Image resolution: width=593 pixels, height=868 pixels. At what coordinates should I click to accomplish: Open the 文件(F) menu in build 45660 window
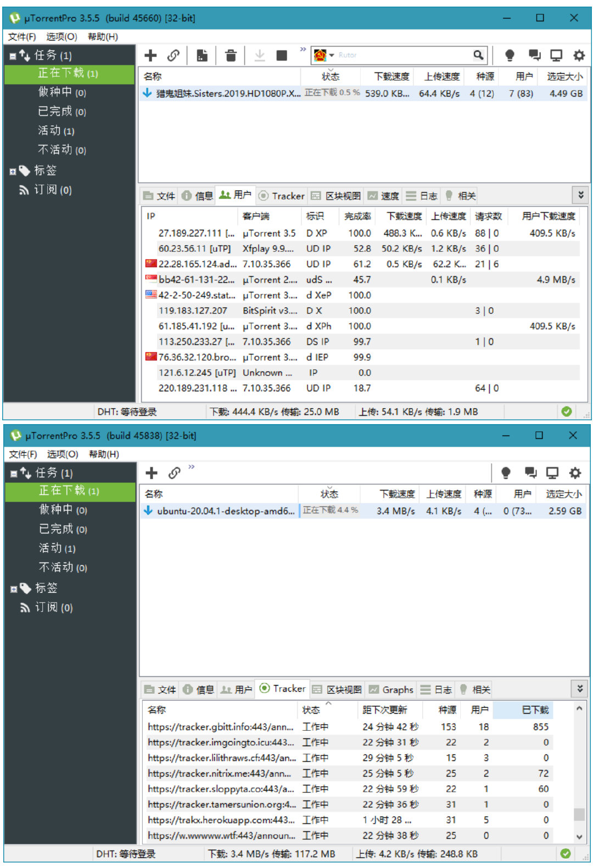point(22,37)
